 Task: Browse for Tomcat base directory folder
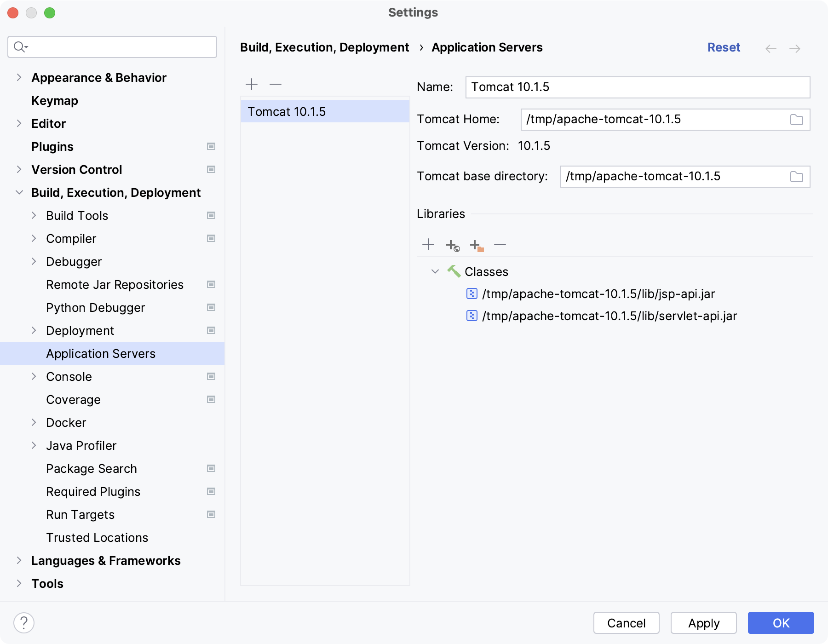pos(797,177)
